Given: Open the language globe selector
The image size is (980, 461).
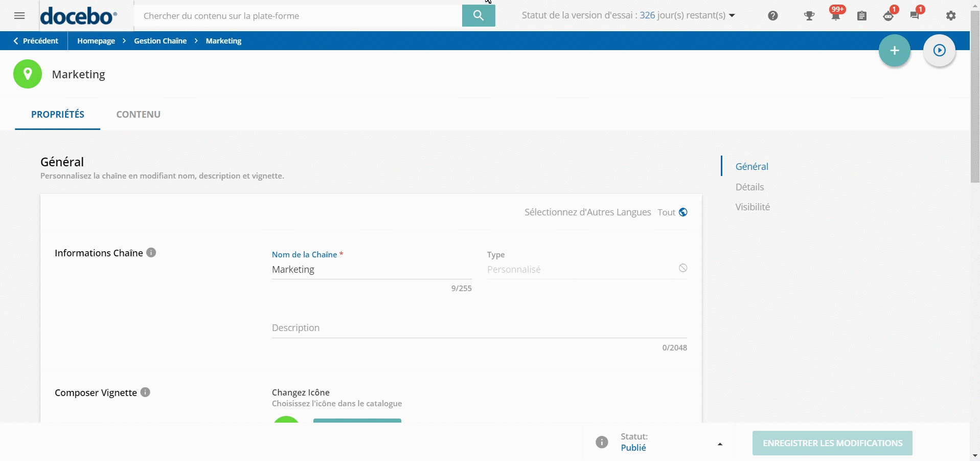Looking at the screenshot, I should point(683,212).
